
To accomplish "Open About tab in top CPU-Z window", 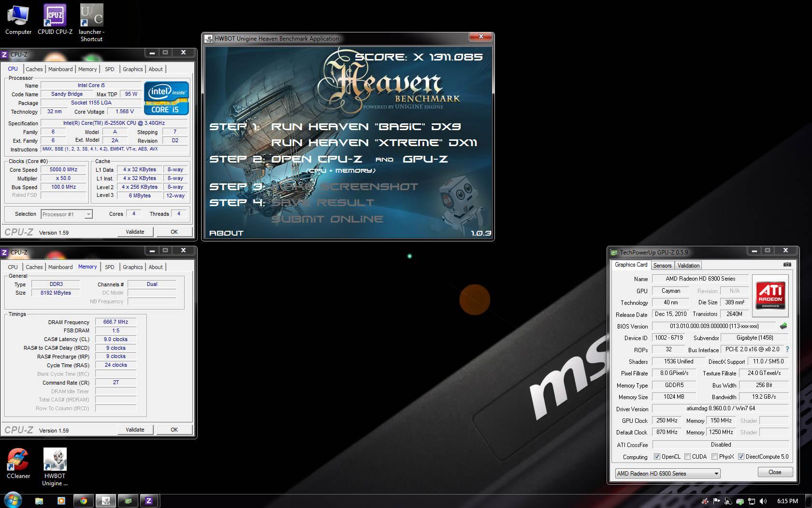I will (156, 69).
